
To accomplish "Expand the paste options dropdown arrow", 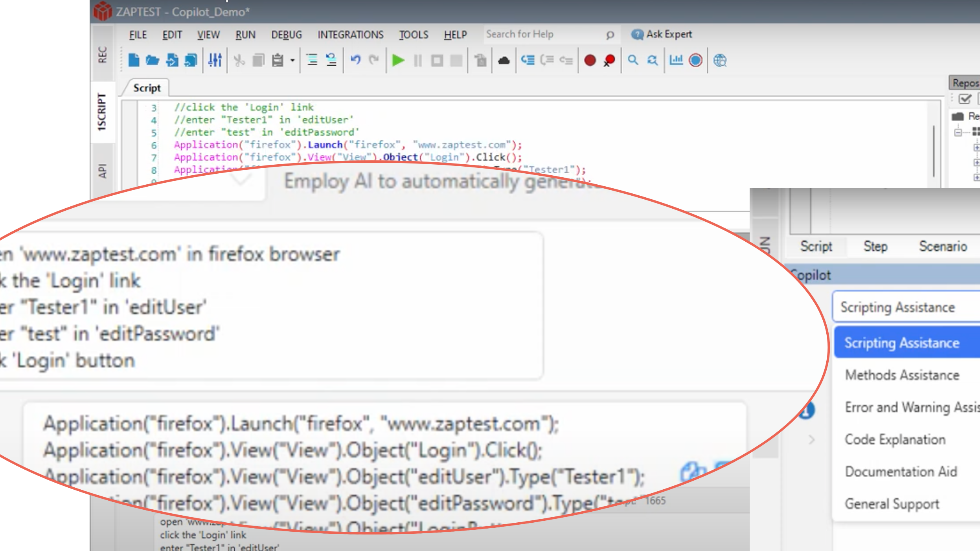I will tap(292, 61).
